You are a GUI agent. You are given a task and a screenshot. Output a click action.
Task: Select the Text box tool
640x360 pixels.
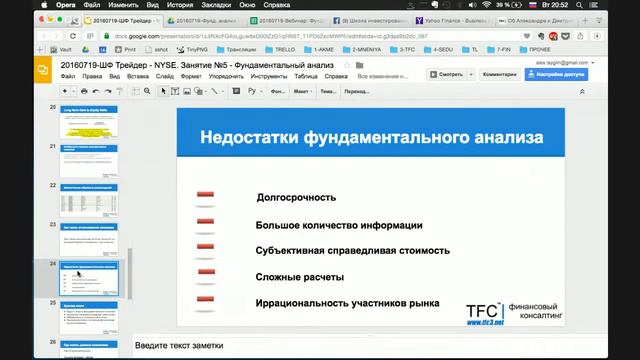point(175,91)
